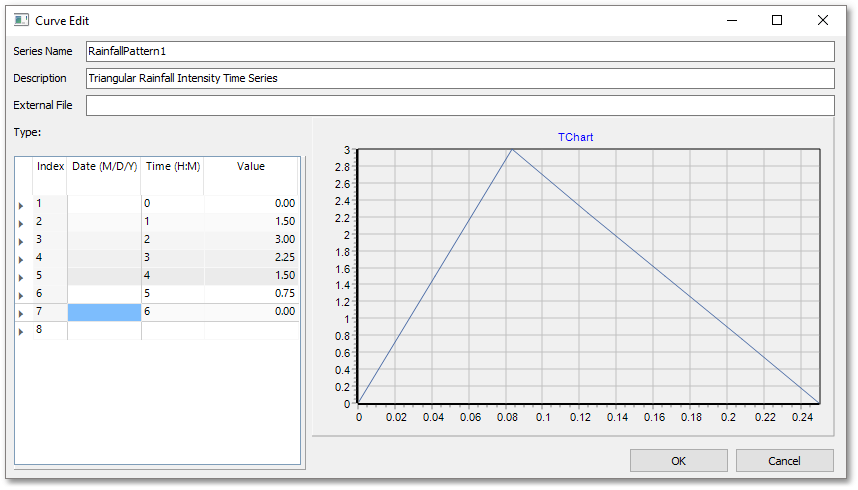Viewport: 858px width, 490px height.
Task: Click the Type: label
Action: coord(27,132)
